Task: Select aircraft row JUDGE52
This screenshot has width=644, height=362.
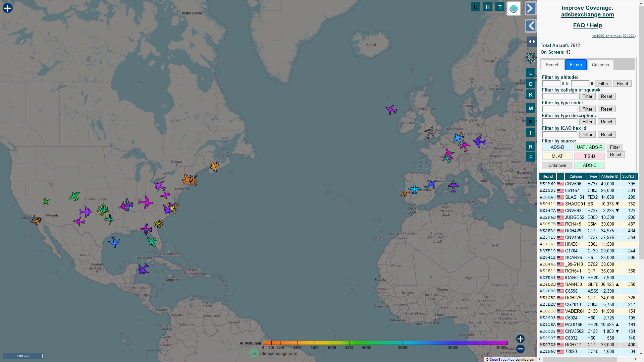Action: point(588,217)
